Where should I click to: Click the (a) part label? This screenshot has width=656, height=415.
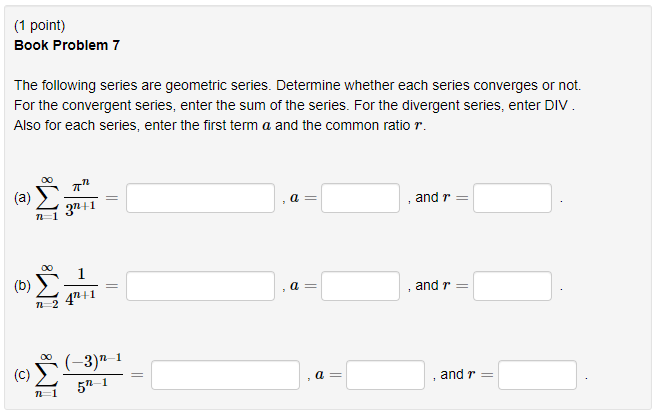[x=23, y=197]
